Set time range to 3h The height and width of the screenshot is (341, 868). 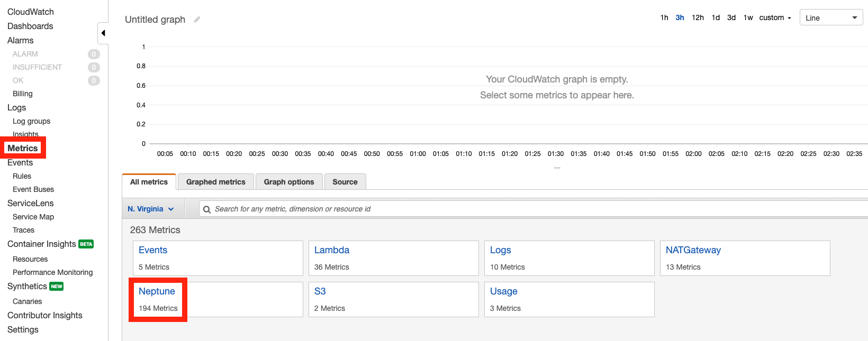click(680, 17)
